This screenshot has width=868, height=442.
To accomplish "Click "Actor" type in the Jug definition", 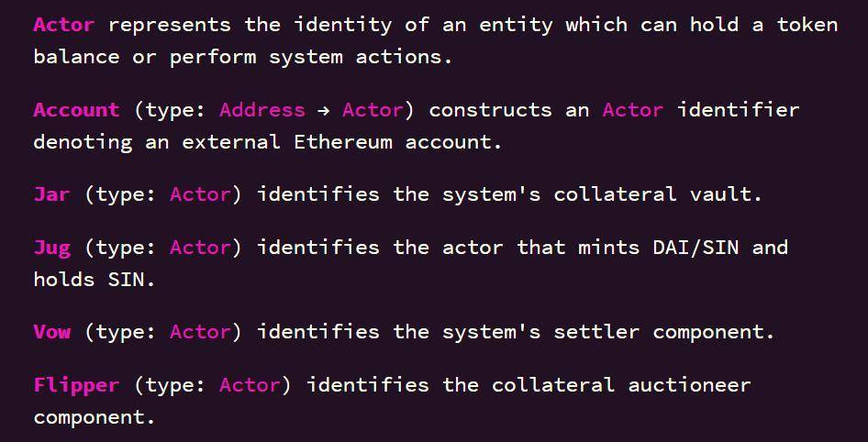I will [200, 248].
